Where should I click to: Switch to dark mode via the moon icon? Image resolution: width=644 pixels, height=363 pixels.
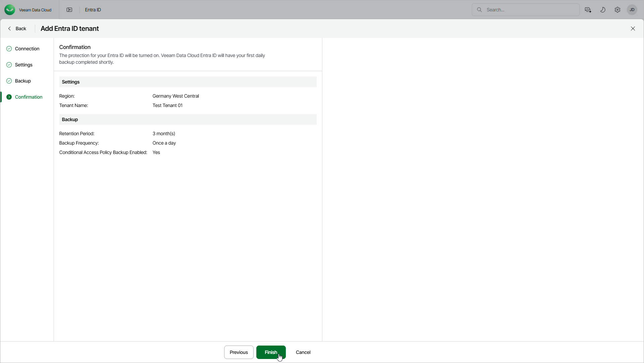pyautogui.click(x=602, y=10)
